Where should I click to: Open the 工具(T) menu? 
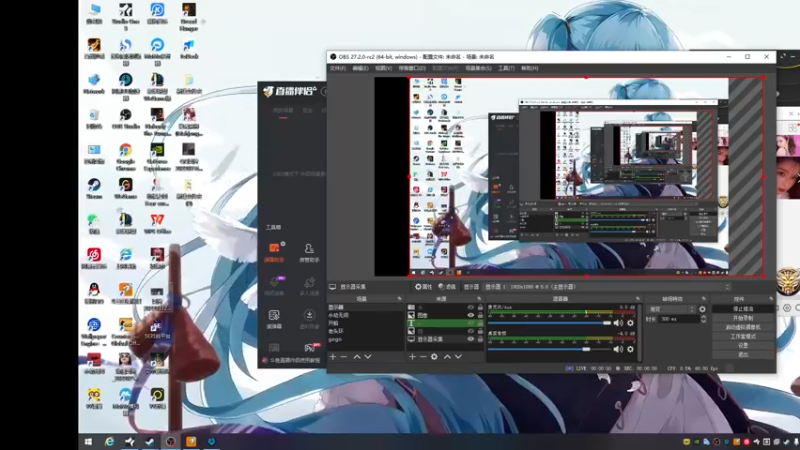506,68
